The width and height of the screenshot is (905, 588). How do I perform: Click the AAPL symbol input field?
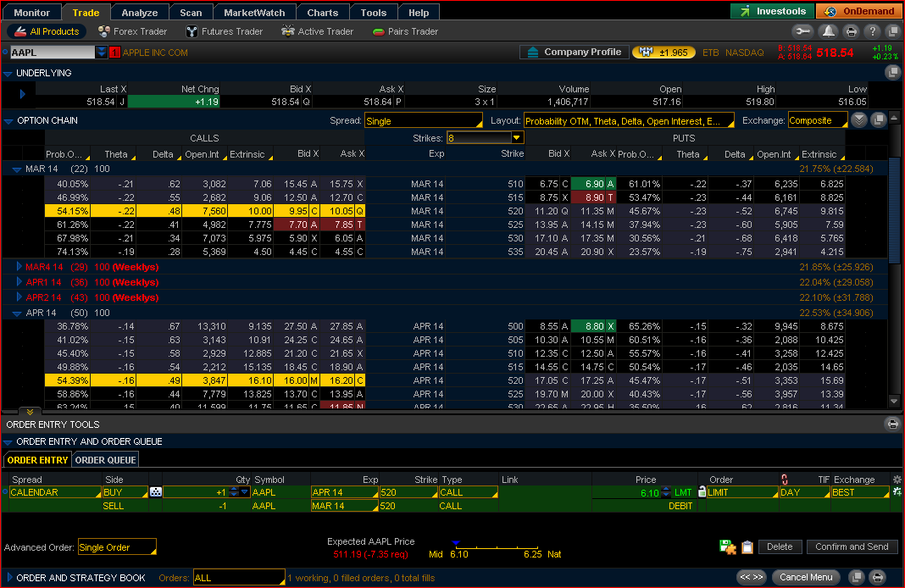click(x=53, y=52)
